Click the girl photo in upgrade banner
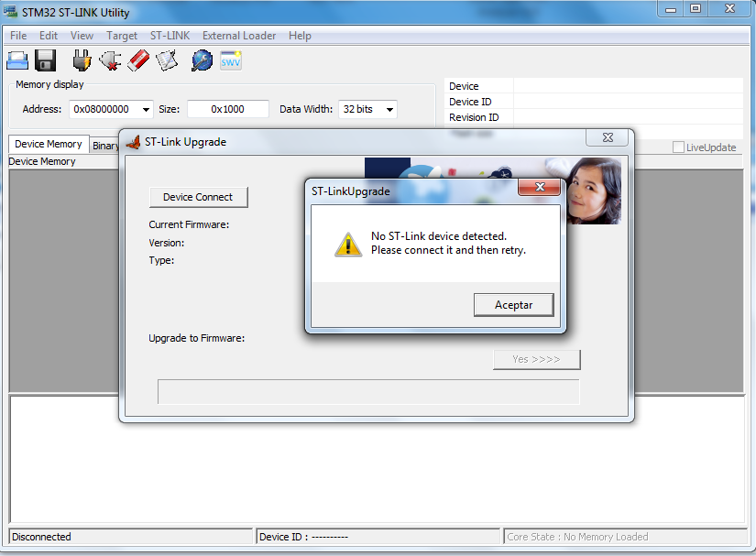Screen dimensions: 756x556 (593, 191)
